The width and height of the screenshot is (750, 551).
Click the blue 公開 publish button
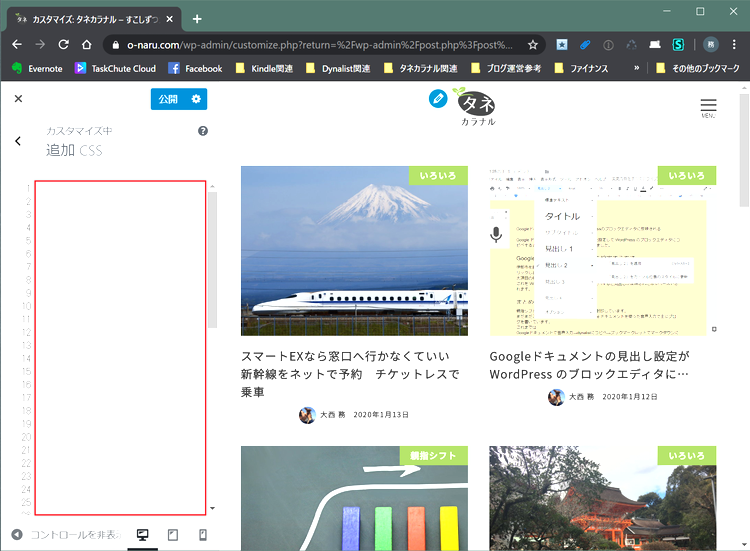[x=168, y=99]
